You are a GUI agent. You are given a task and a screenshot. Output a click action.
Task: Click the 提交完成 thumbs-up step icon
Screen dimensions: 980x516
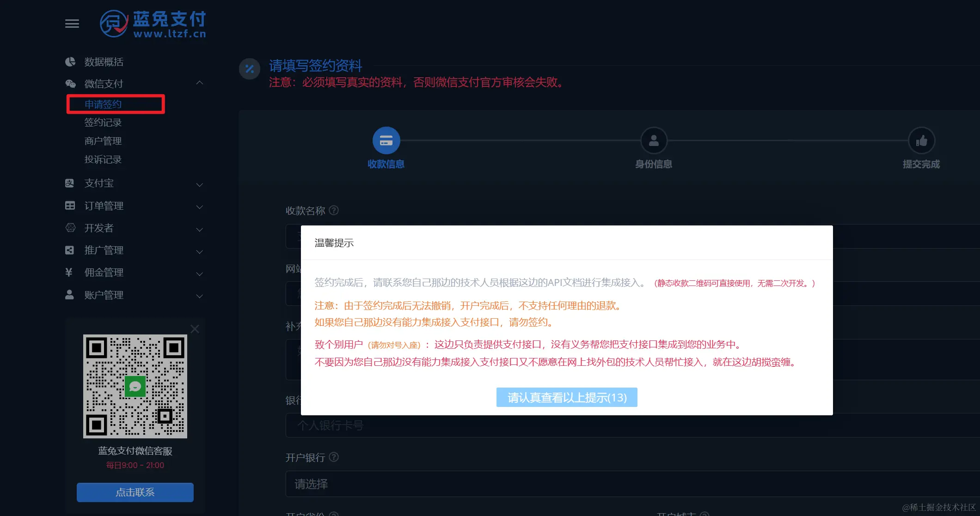click(922, 140)
